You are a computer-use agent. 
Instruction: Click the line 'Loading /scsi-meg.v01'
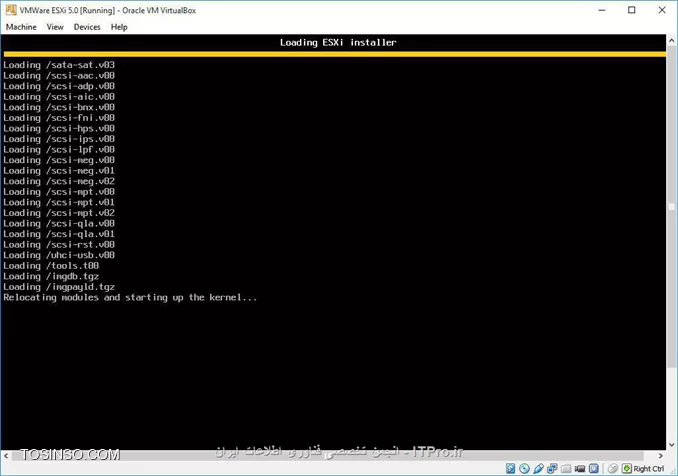pyautogui.click(x=59, y=170)
